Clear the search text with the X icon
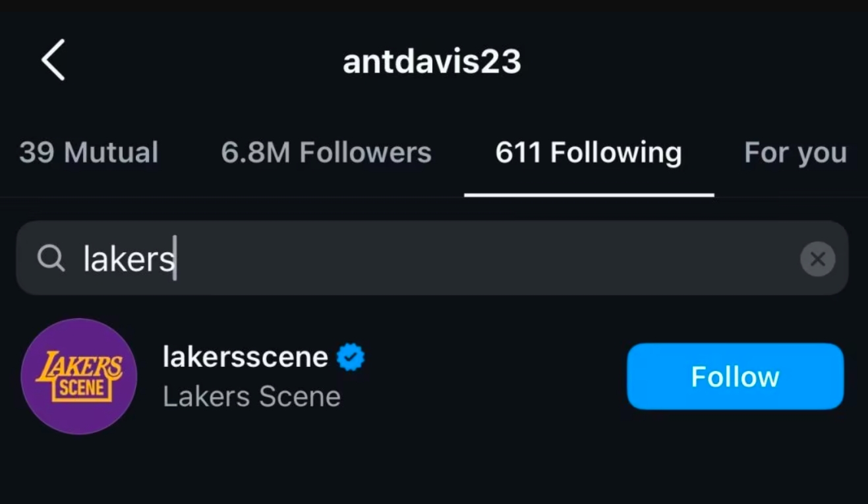Viewport: 868px width, 504px height. (817, 259)
